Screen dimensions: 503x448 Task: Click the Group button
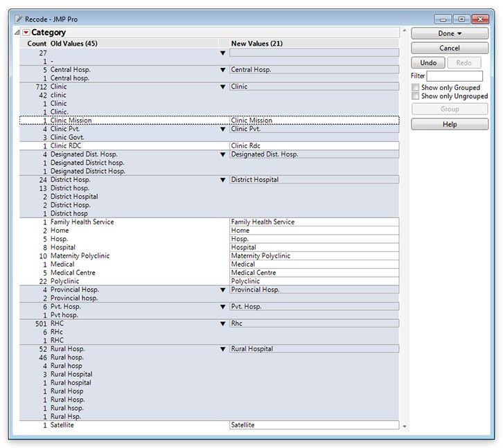pos(450,109)
